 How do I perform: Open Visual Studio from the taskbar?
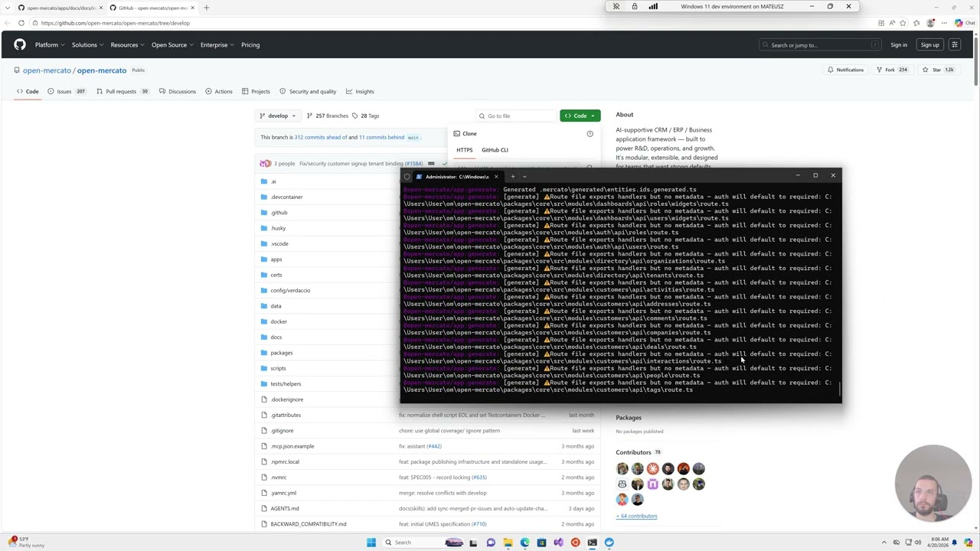click(558, 543)
